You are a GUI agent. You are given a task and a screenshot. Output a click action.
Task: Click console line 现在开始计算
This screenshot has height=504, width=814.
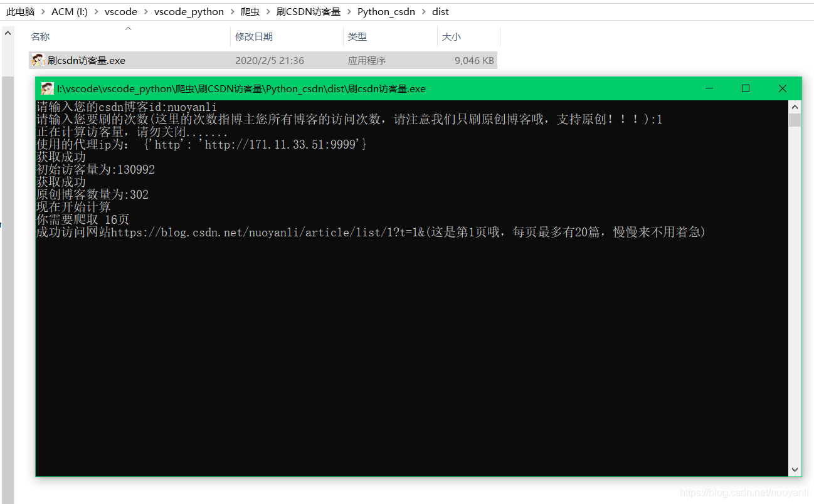click(x=73, y=207)
